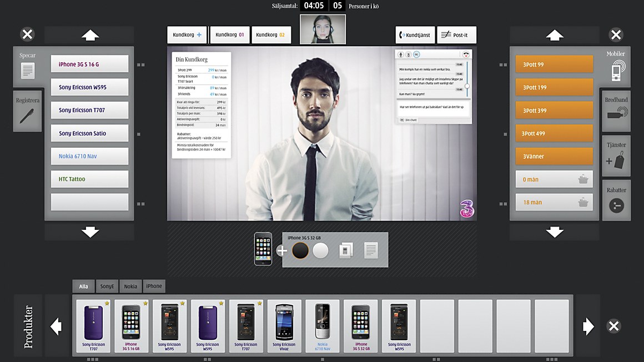Viewport: 644px width, 362px height.
Task: Click the 3Friends row in Din Kundkorg
Action: click(201, 94)
